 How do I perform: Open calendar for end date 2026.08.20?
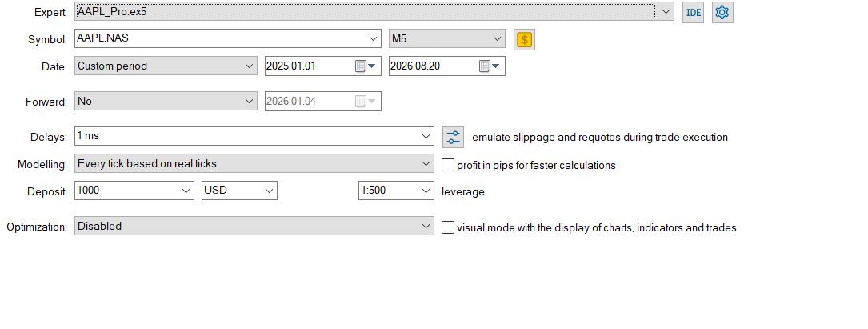click(x=489, y=66)
